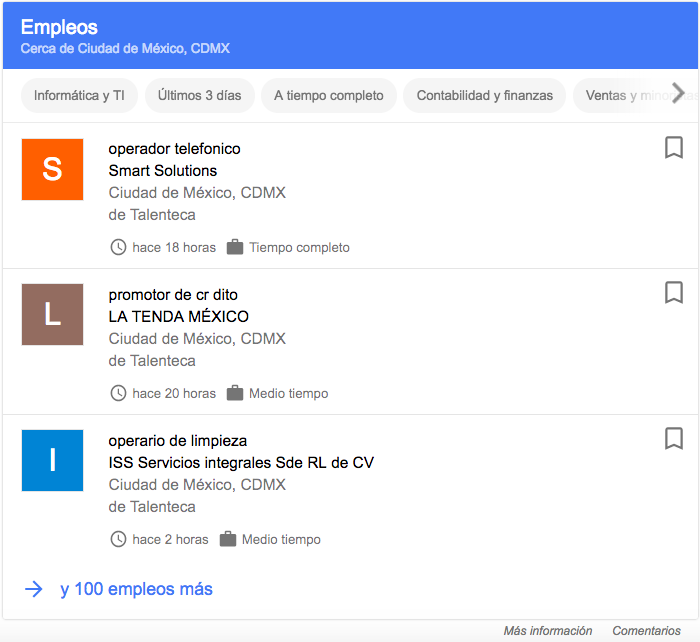Click the Smart Solutions orange S logo

pos(52,169)
